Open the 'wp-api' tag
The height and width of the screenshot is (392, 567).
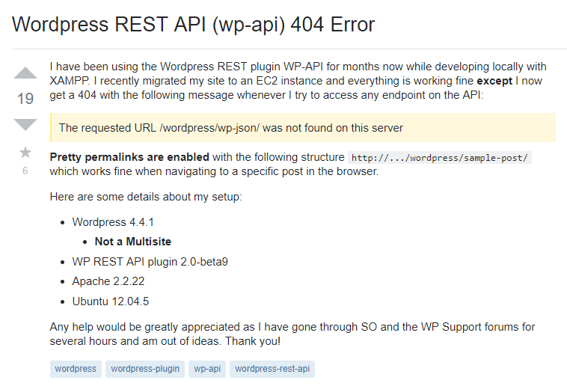[x=207, y=369]
